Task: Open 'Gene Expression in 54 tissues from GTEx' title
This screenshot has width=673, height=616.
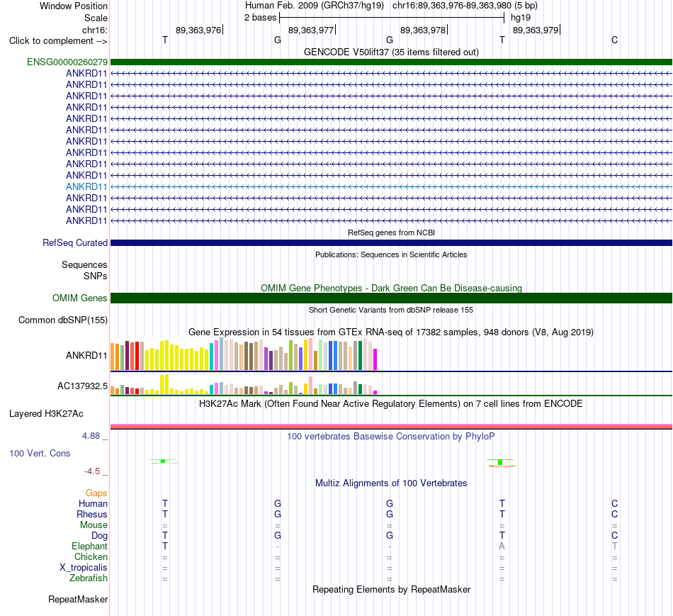Action: (391, 332)
